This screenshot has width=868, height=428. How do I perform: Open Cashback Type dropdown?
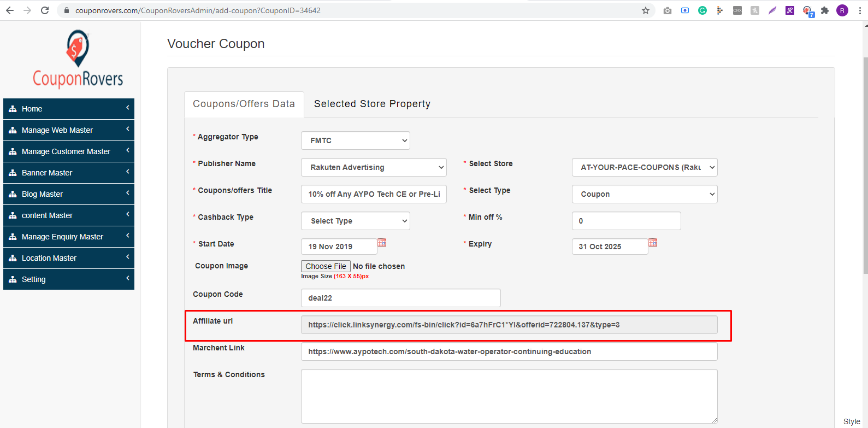[x=356, y=221]
